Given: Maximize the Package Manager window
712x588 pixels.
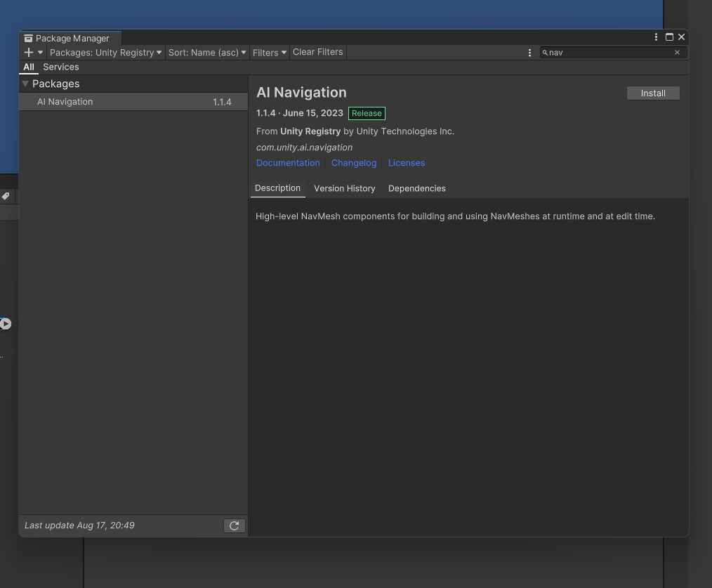Looking at the screenshot, I should (x=669, y=37).
